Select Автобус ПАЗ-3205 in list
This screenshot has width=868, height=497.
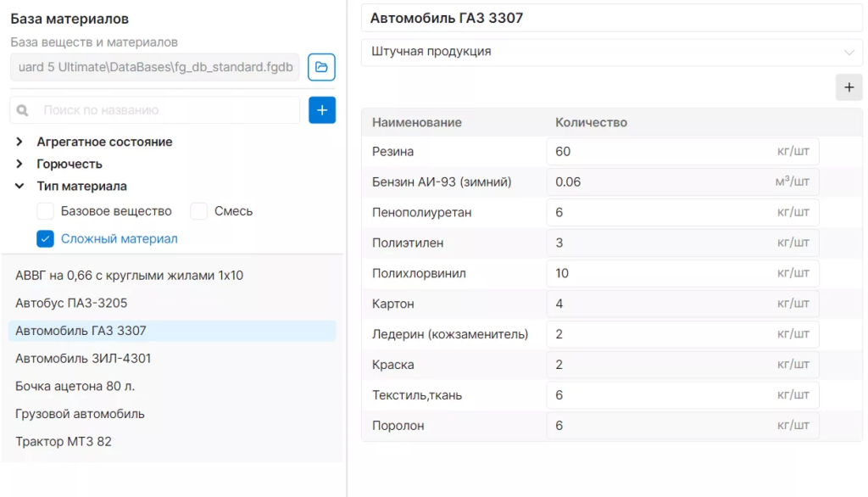coord(172,303)
